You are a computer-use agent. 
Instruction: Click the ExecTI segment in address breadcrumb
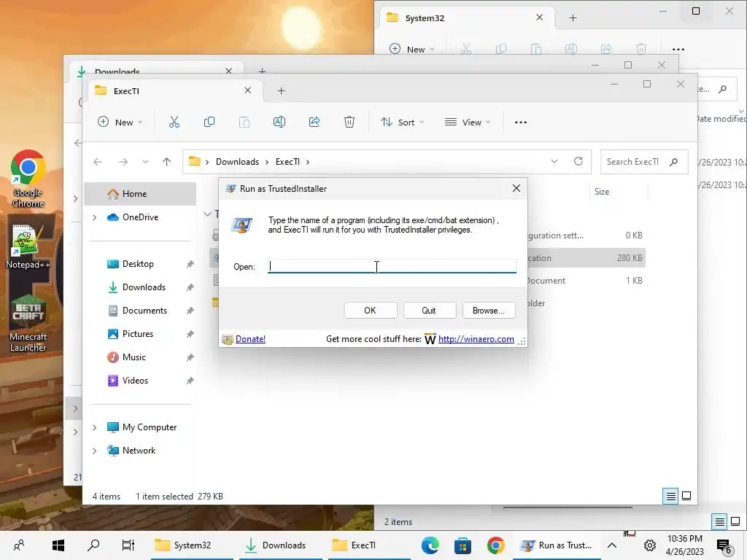[287, 162]
